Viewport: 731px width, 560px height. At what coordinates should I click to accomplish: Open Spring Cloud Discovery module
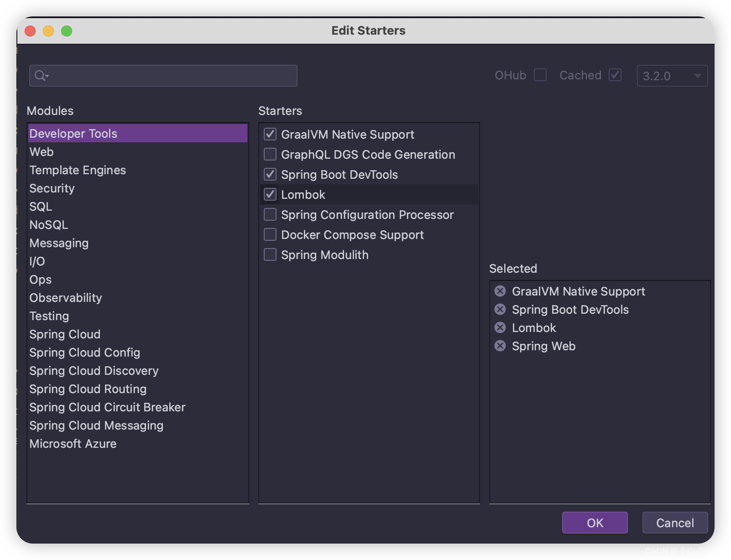pyautogui.click(x=137, y=371)
